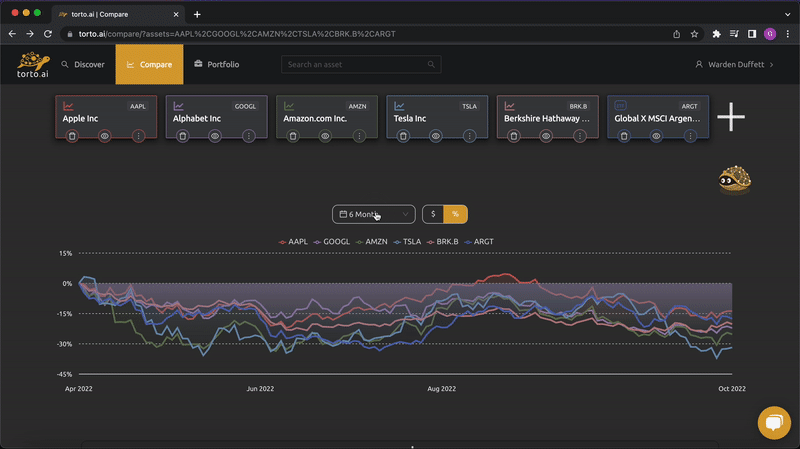Toggle the browser side panel icon
800x449 pixels.
752,34
